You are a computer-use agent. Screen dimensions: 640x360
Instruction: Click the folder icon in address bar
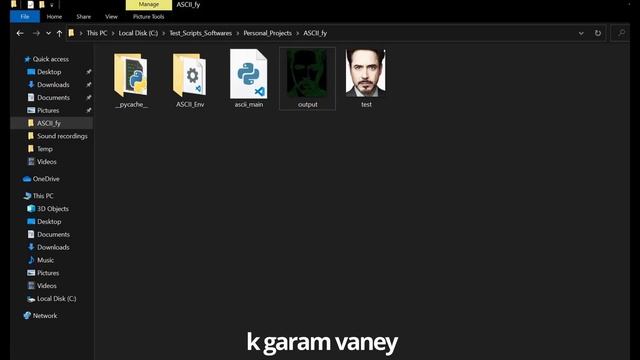click(71, 33)
